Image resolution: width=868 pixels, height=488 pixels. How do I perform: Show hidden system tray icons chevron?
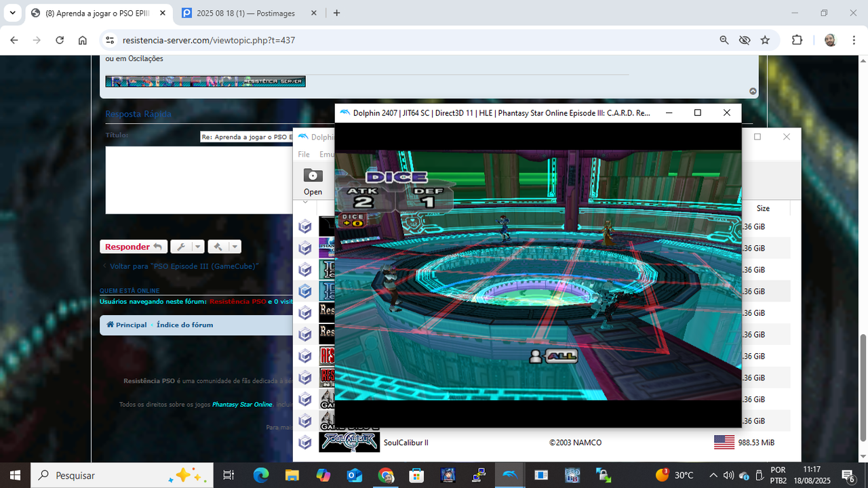pyautogui.click(x=713, y=475)
